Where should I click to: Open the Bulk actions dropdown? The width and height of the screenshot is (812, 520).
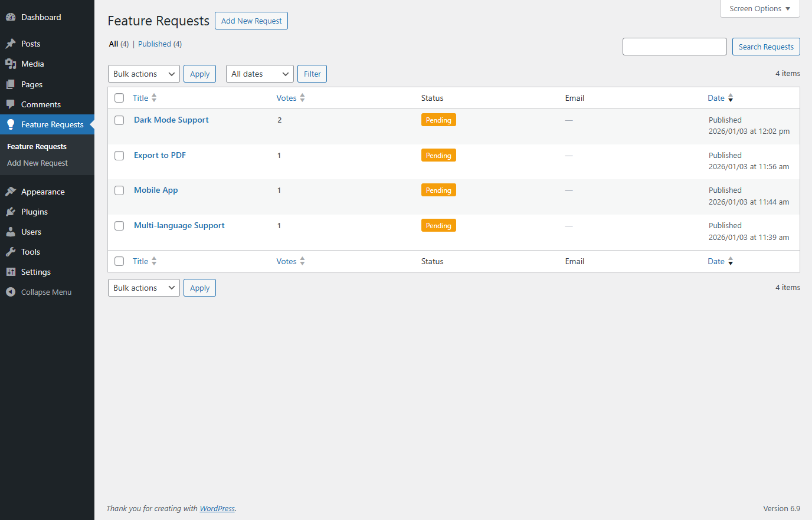click(x=143, y=73)
